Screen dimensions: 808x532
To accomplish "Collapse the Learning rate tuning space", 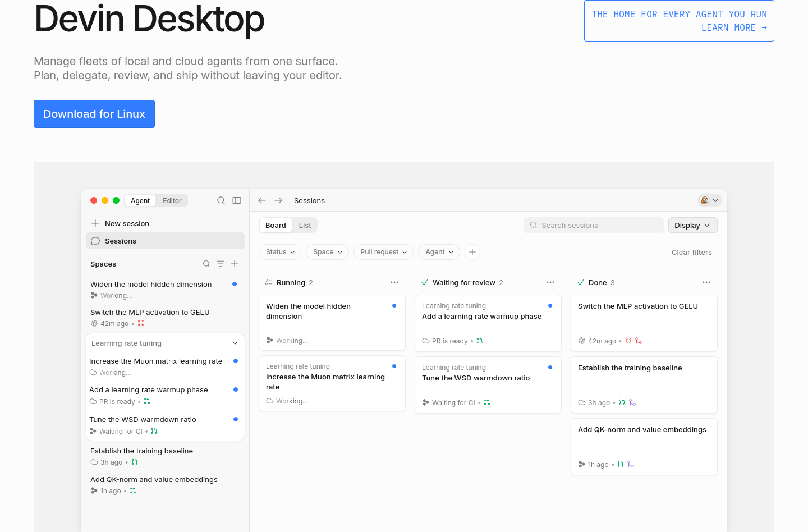I will click(235, 343).
